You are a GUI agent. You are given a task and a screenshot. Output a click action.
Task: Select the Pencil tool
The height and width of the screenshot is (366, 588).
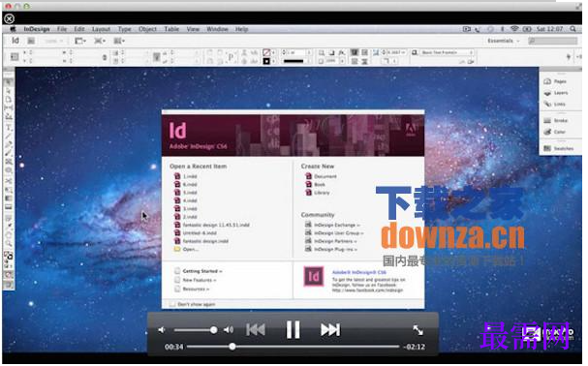click(9, 153)
